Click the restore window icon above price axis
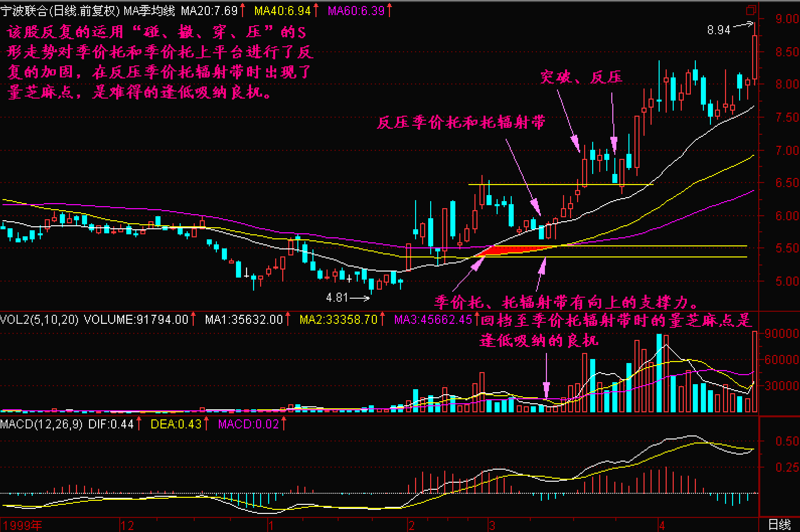 click(751, 10)
